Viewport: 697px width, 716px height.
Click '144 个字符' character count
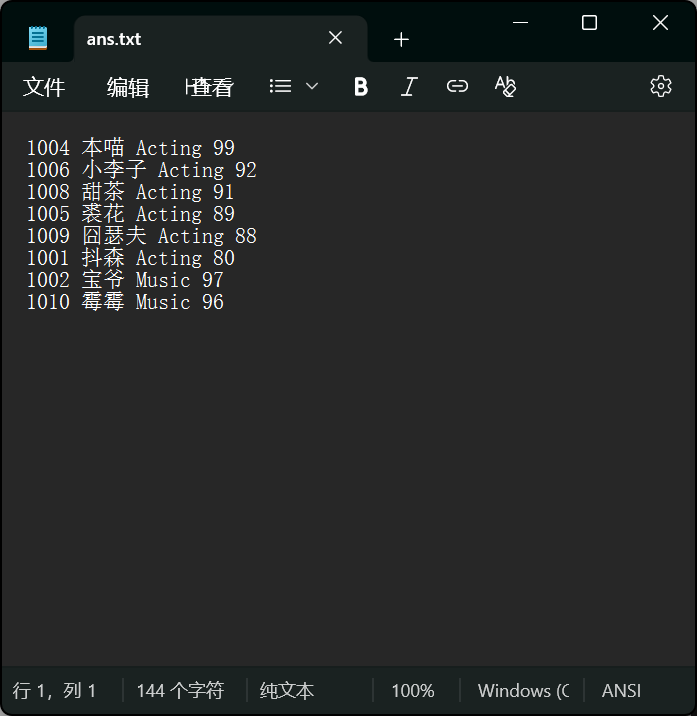point(180,690)
